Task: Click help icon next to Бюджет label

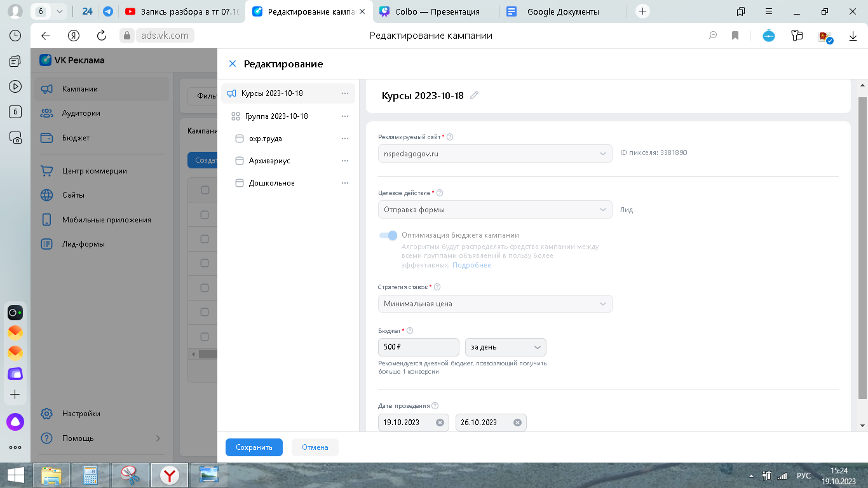Action: [410, 330]
